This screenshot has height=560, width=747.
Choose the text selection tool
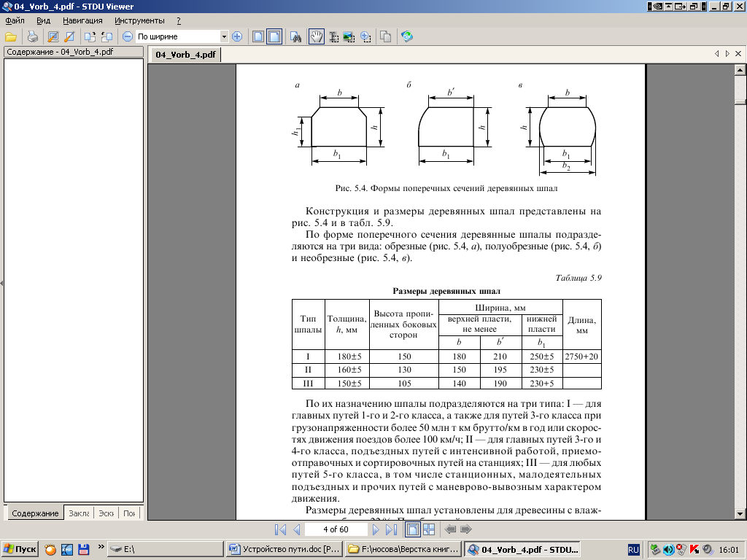click(x=333, y=36)
